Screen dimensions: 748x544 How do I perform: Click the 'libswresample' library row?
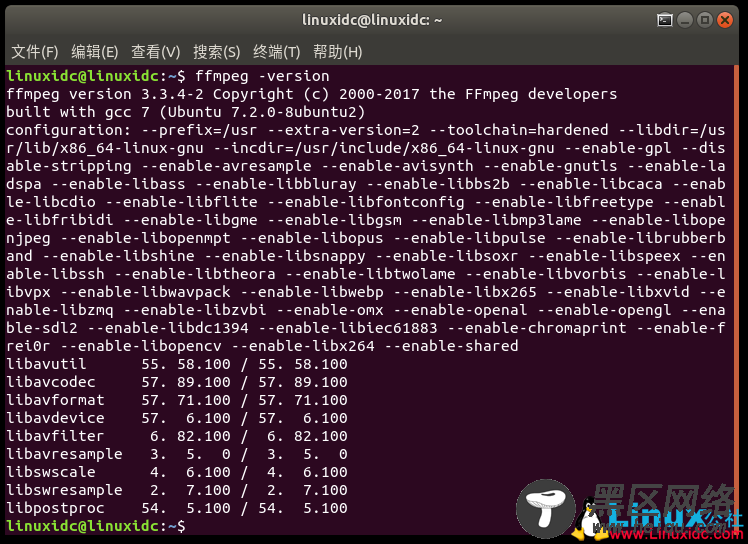tap(177, 490)
